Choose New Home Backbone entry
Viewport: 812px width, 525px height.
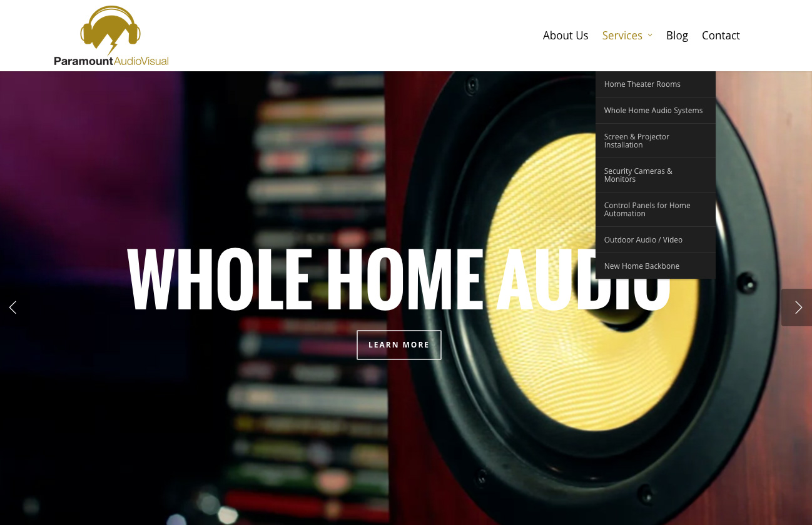656,266
